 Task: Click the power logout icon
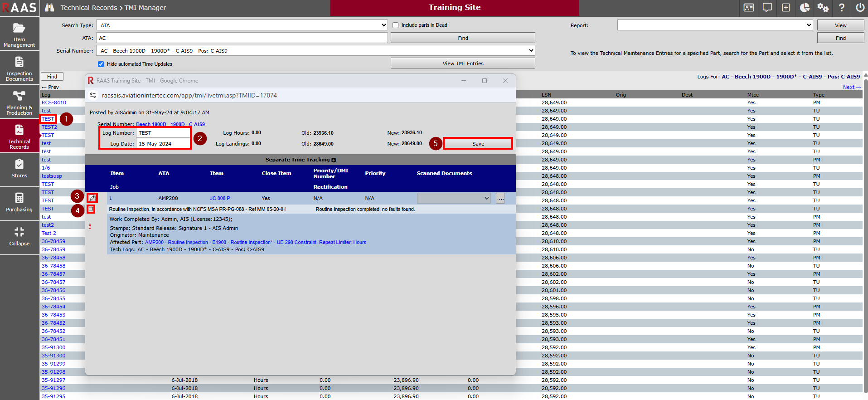(860, 8)
